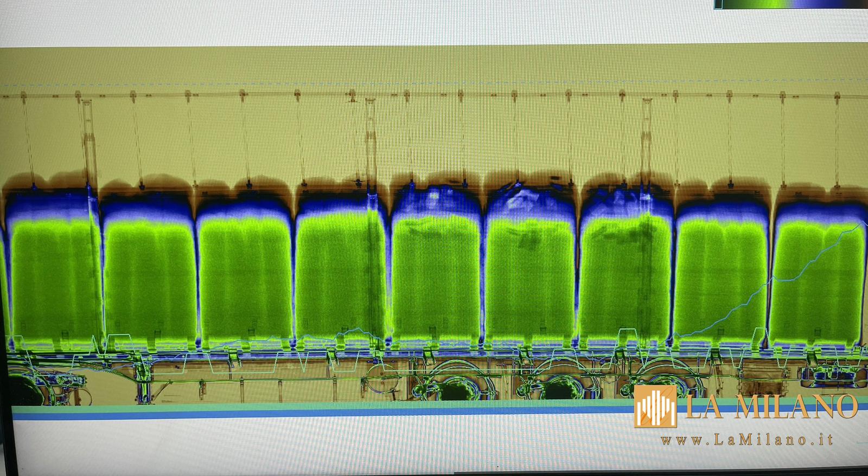The image size is (868, 476).
Task: Click the leftmost vertical support post
Action: pos(88,141)
